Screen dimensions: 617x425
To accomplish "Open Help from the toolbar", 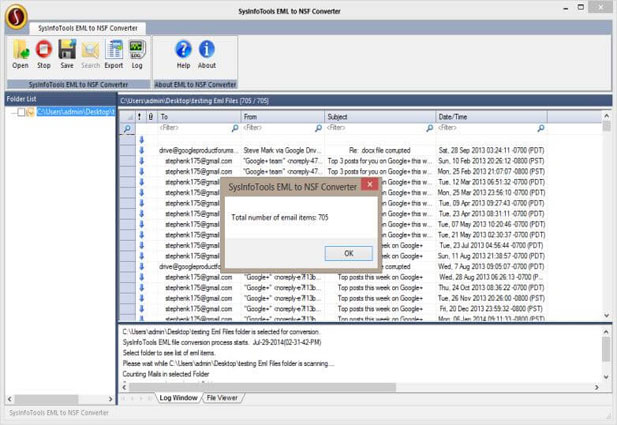I will pos(183,54).
